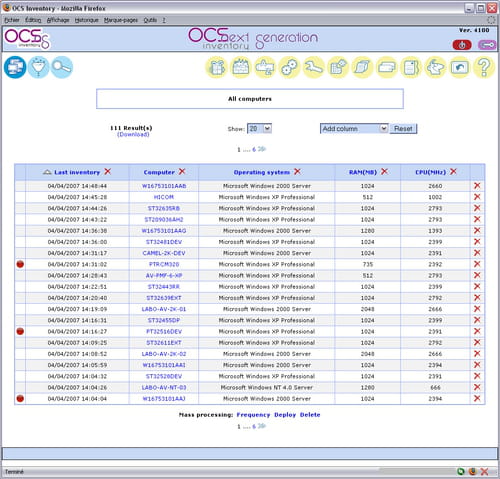
Task: Open the gears settings toolbar icon
Action: click(x=289, y=67)
